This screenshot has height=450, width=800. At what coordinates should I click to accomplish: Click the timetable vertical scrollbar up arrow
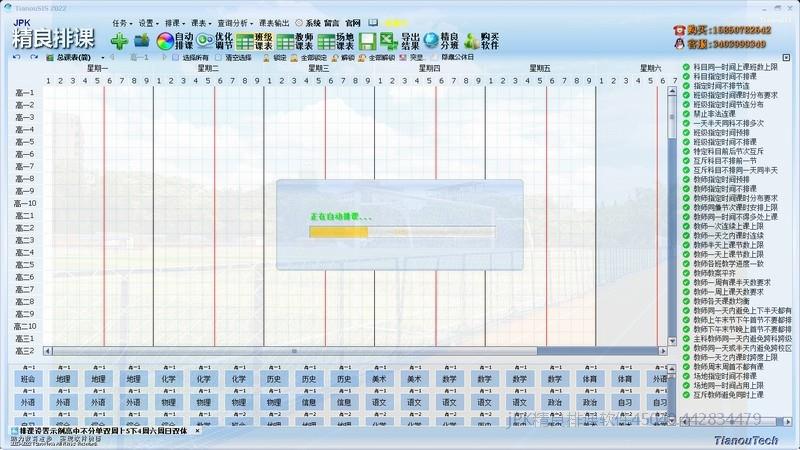tap(672, 91)
